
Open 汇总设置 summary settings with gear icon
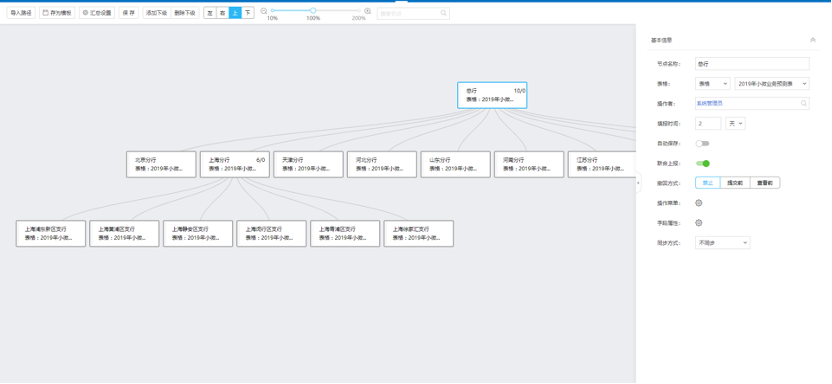97,13
